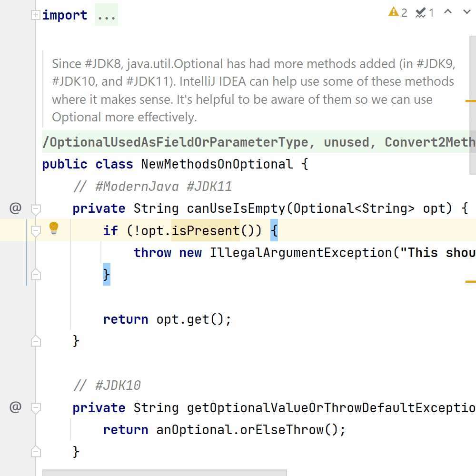Click the 'unused' entry in the suppression line
The width and height of the screenshot is (476, 476).
click(x=346, y=142)
